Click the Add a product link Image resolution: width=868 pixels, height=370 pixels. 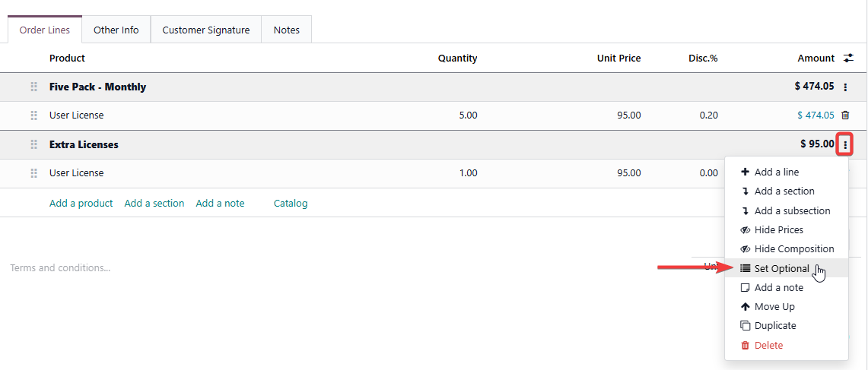click(x=81, y=204)
